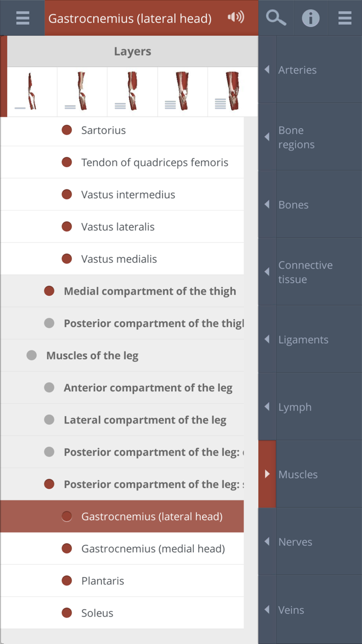Collapse the Muscles category arrow
The image size is (362, 644).
point(267,474)
